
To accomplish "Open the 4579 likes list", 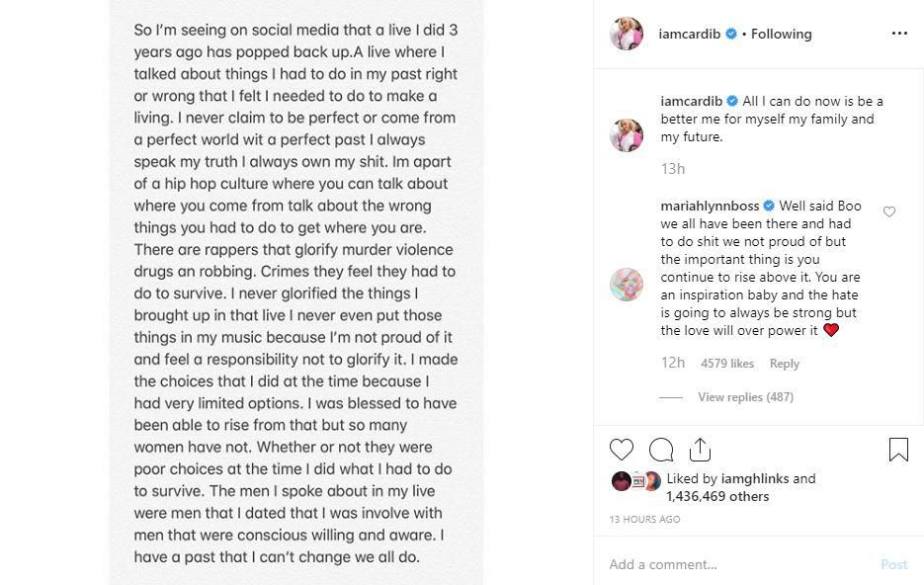I will (x=727, y=364).
